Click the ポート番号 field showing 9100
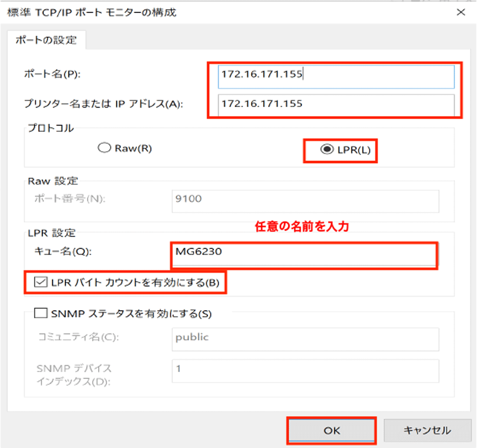This screenshot has width=477, height=448. [x=305, y=200]
